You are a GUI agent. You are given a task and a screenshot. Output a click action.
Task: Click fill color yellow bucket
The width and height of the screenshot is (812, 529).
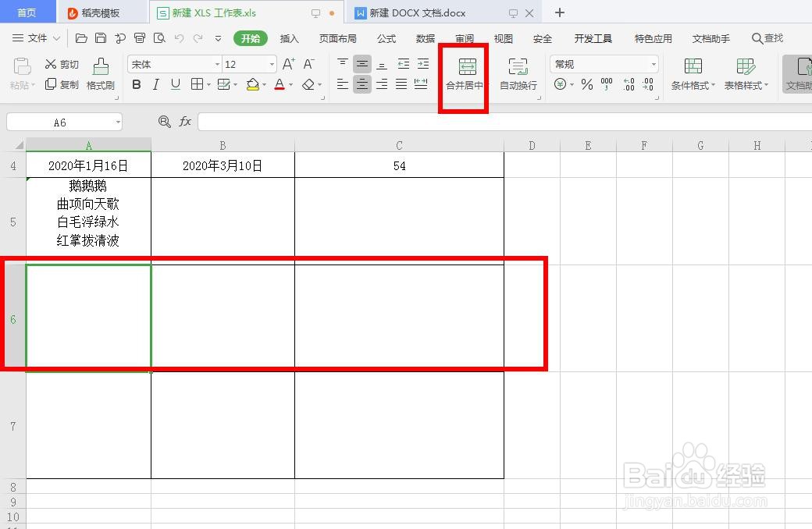[252, 84]
